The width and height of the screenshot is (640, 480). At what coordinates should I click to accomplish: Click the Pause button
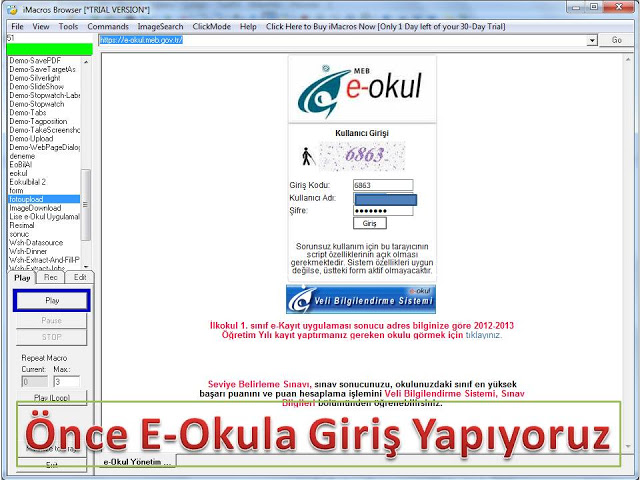tap(51, 320)
